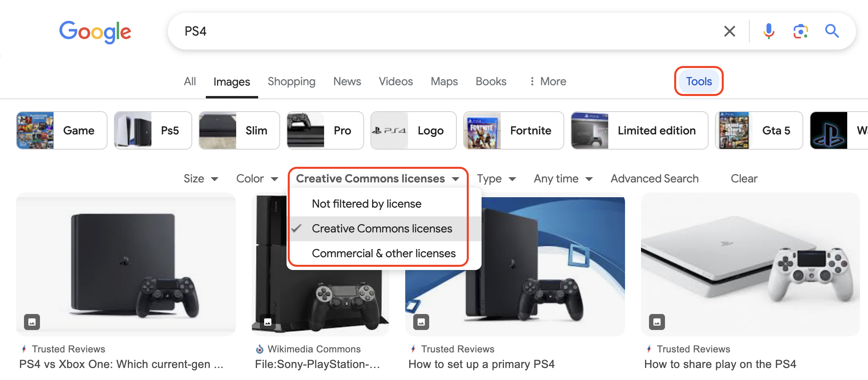Viewport: 868px width, 380px height.
Task: Switch to the Shopping tab
Action: coord(292,81)
